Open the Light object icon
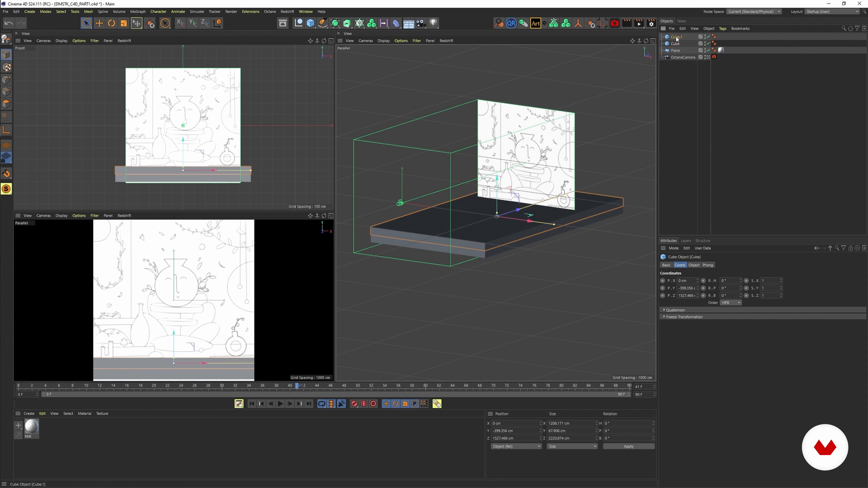Image resolution: width=868 pixels, height=488 pixels. point(433,23)
